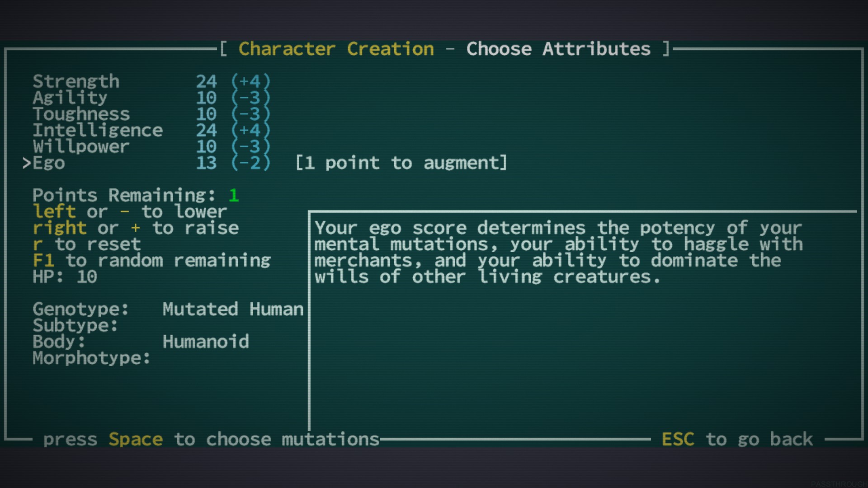The width and height of the screenshot is (868, 488).
Task: Click 'F1 to random remaining' option
Action: pos(151,261)
